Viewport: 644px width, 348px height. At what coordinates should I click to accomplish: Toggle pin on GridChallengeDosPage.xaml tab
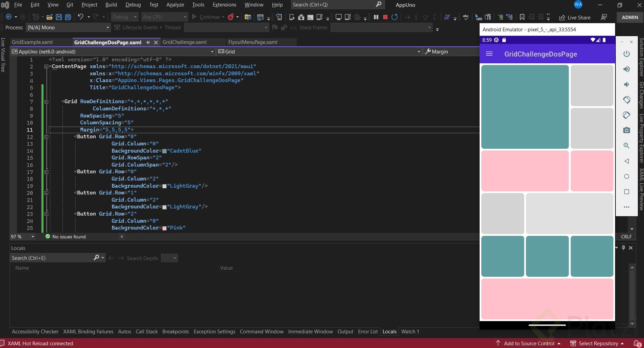pyautogui.click(x=148, y=42)
